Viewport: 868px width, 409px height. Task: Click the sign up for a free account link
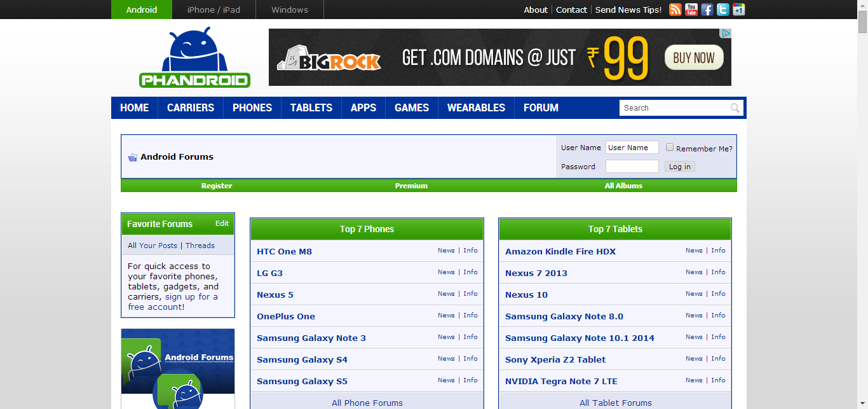click(173, 302)
